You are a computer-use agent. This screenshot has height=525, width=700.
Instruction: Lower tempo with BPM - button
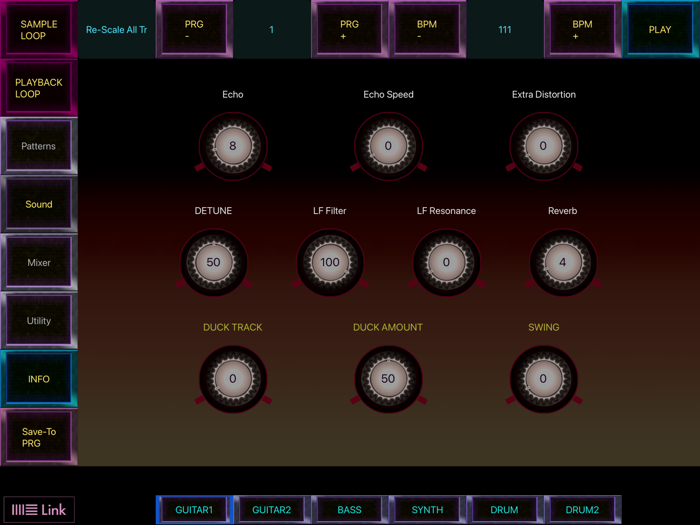[427, 29]
